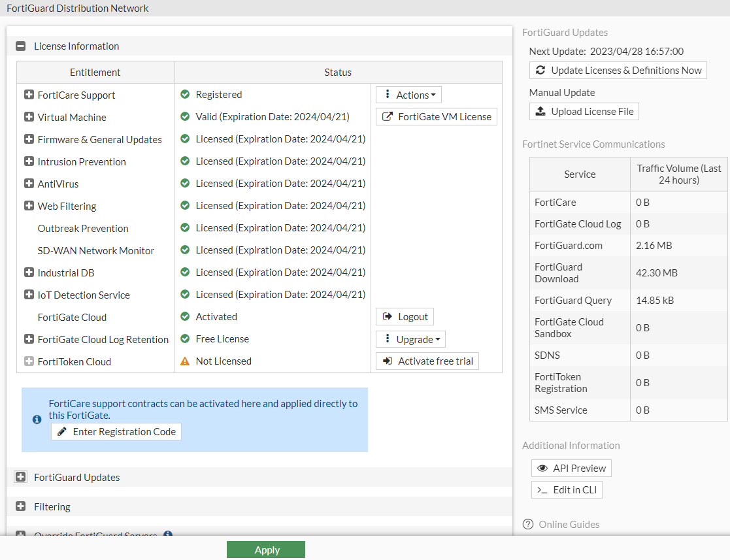This screenshot has width=730, height=560.
Task: Expand the AntiVirus entitlement details
Action: [x=29, y=184]
